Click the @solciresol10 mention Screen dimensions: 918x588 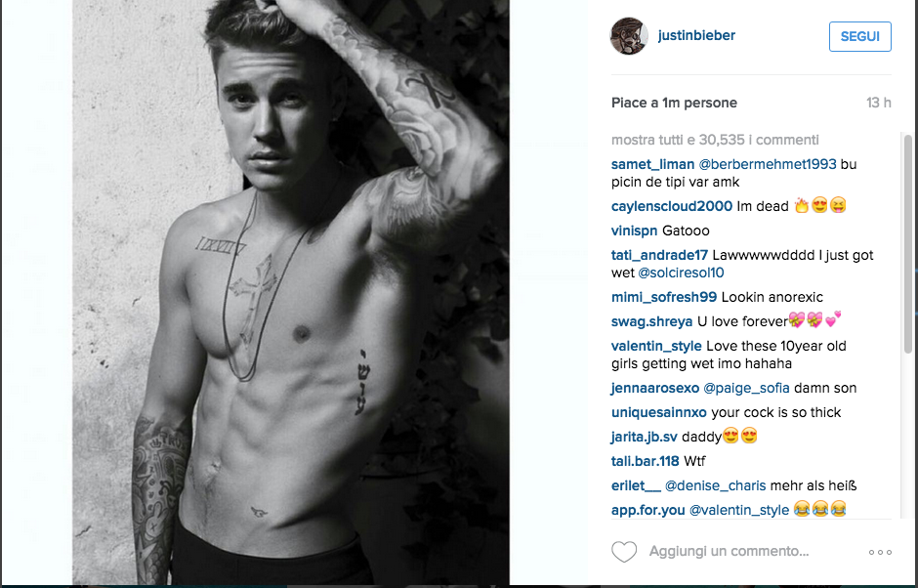click(681, 273)
